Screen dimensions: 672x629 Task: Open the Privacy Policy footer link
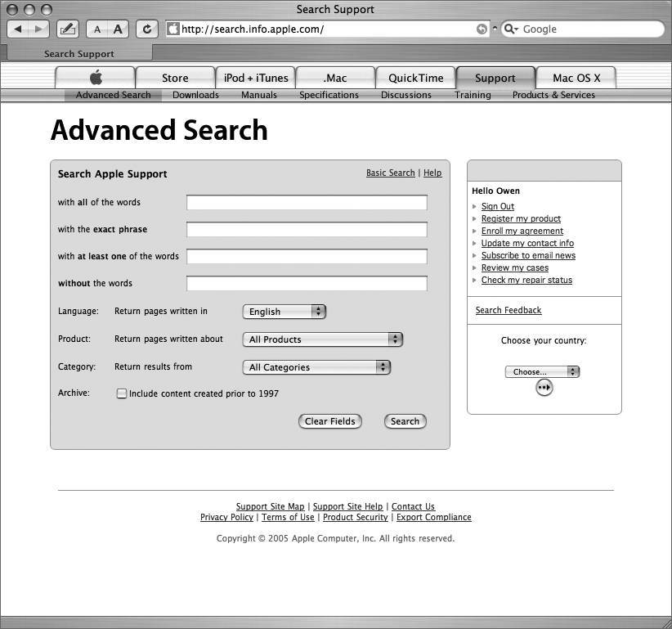[x=226, y=517]
